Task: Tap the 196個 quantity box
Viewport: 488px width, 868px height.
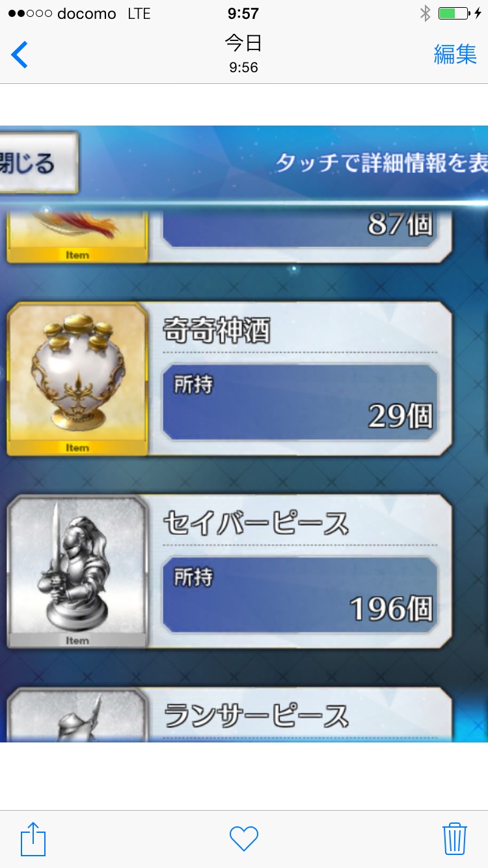Action: coord(299,595)
